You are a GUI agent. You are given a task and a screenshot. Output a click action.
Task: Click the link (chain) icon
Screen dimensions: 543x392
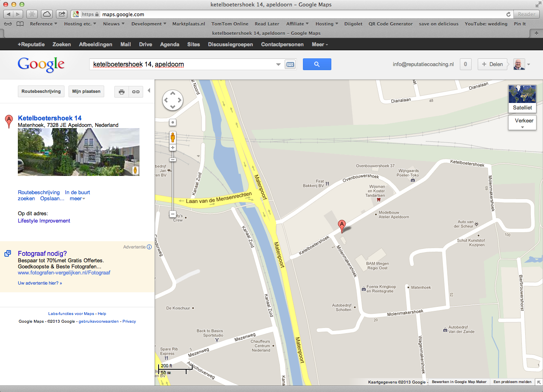[136, 92]
